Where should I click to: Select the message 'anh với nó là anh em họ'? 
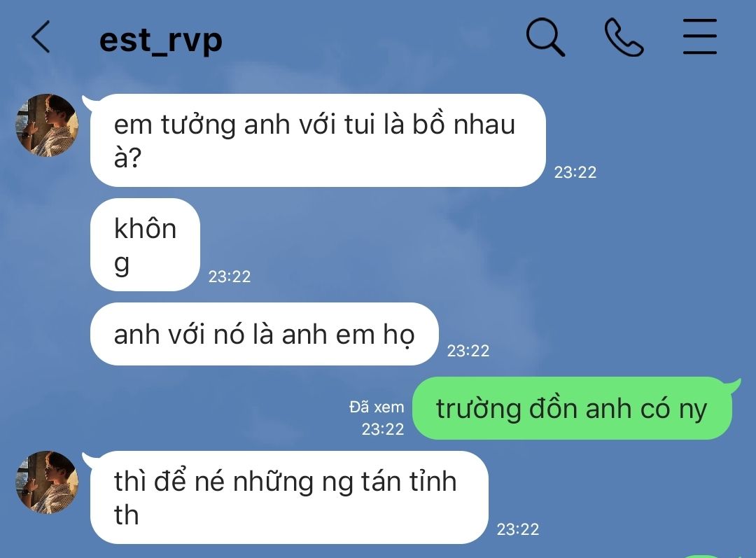tap(264, 334)
